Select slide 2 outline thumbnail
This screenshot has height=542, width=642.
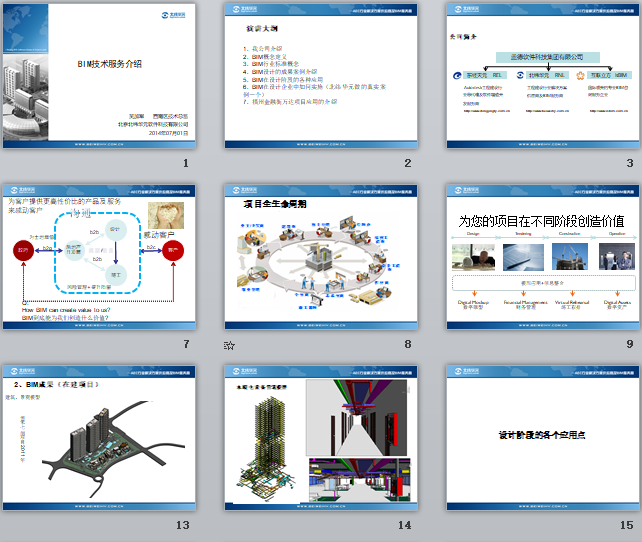coord(321,76)
